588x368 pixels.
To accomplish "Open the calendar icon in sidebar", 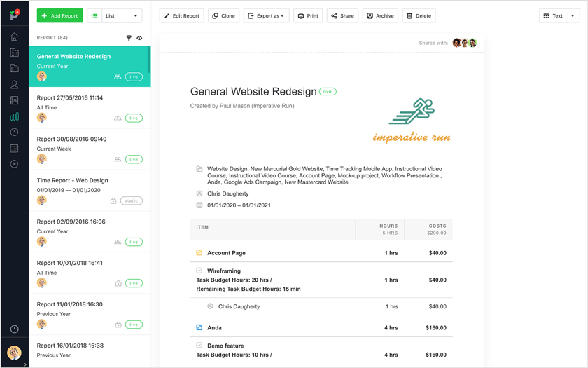I will [x=14, y=148].
